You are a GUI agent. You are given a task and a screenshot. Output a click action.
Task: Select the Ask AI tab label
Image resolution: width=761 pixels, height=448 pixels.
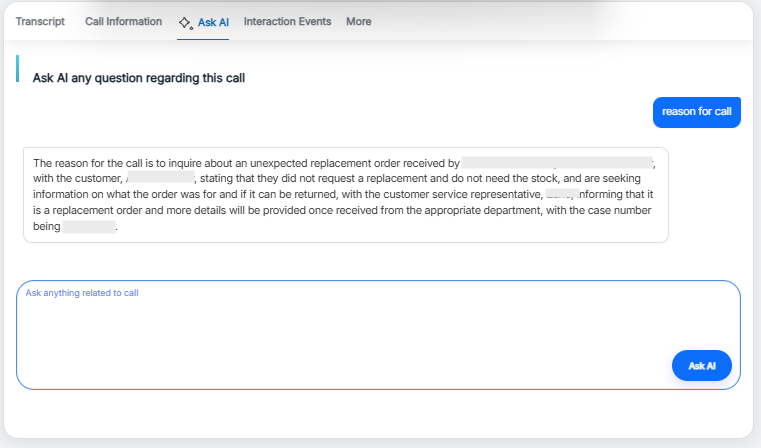pyautogui.click(x=213, y=22)
